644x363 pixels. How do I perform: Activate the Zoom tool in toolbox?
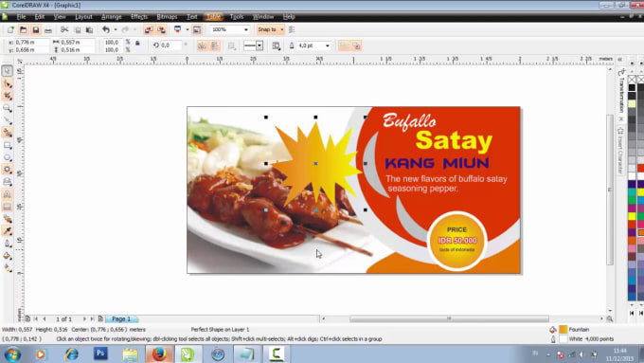pyautogui.click(x=7, y=108)
